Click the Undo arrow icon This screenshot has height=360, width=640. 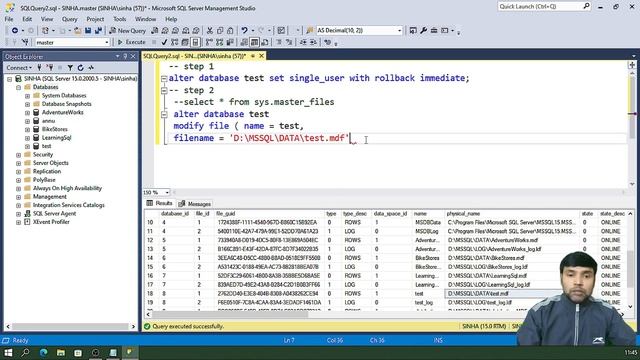[244, 31]
